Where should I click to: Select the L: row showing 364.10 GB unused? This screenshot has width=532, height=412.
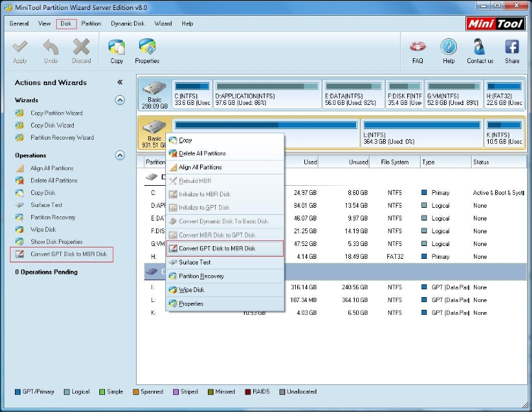336,300
